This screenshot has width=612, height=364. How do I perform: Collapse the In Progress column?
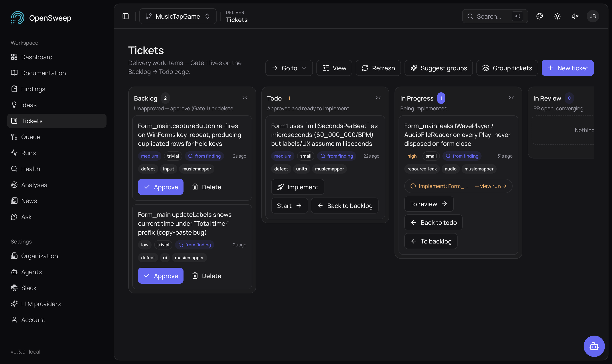pos(511,98)
